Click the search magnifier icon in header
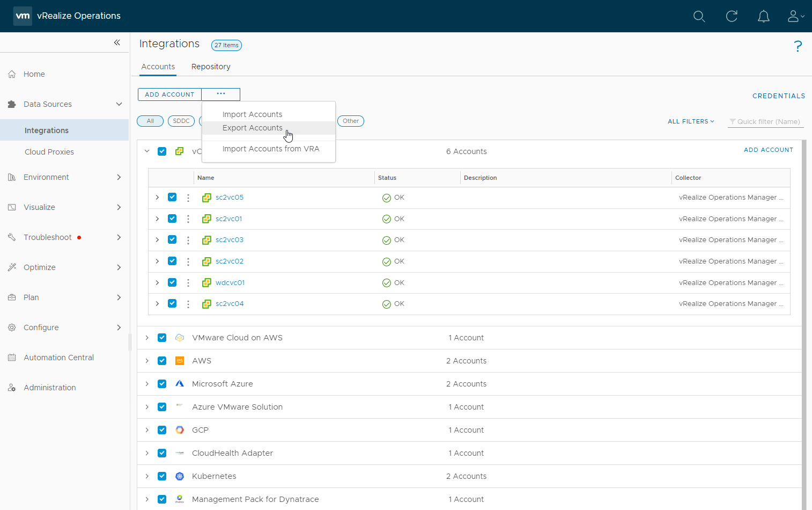 coord(699,17)
